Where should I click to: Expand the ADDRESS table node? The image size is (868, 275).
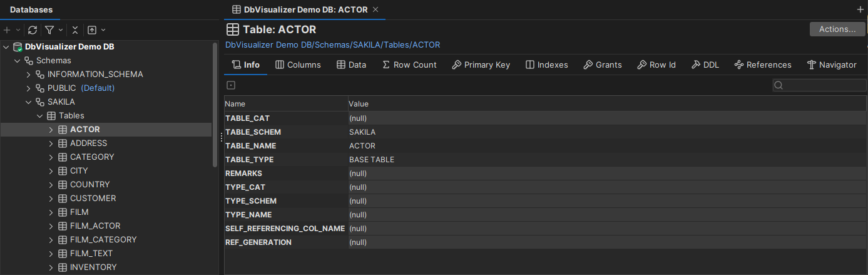(51, 143)
